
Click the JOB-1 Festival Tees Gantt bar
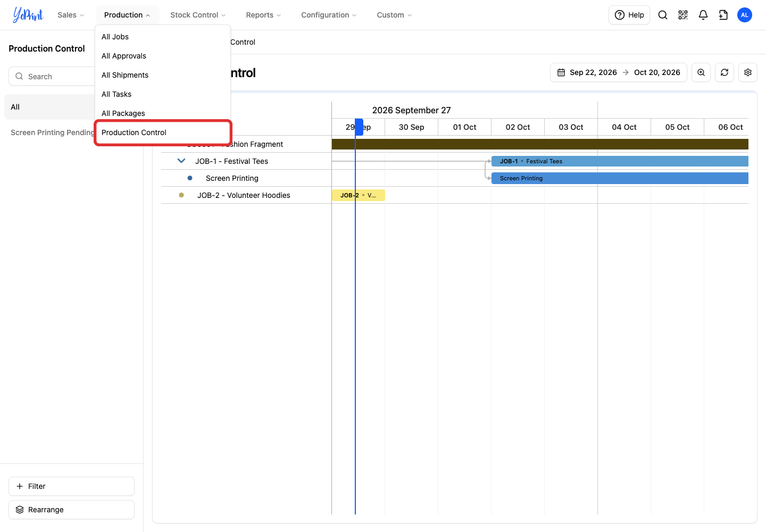[620, 161]
